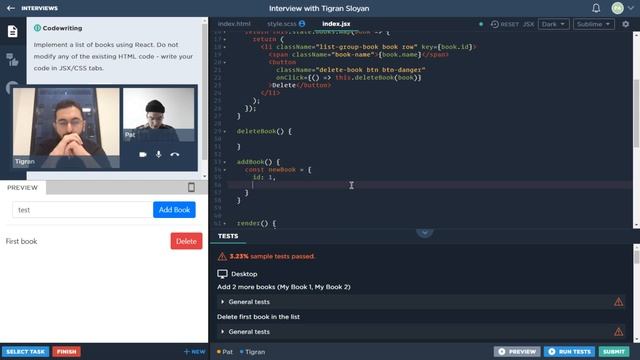Click 'Add 2 more books' test title
The image size is (640, 360).
[284, 287]
